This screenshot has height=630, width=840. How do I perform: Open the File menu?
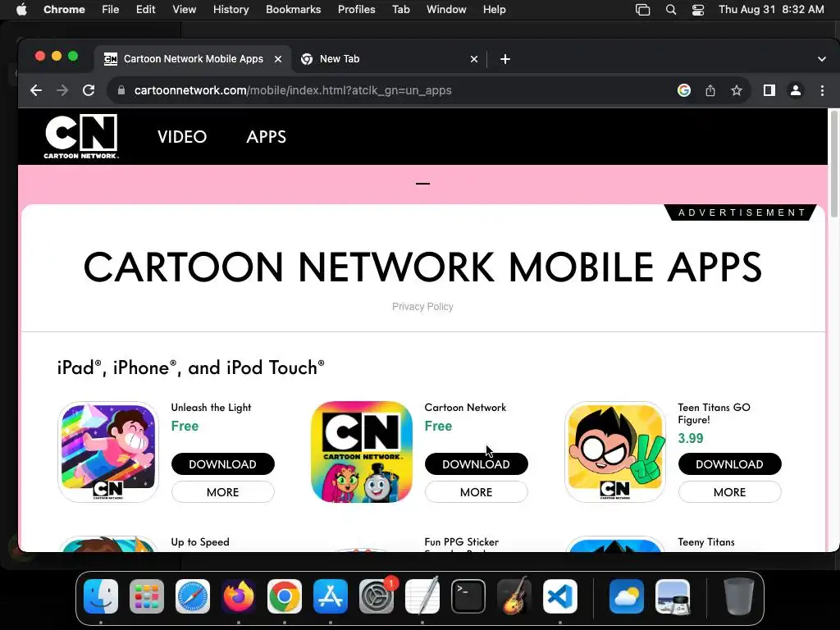[x=111, y=10]
